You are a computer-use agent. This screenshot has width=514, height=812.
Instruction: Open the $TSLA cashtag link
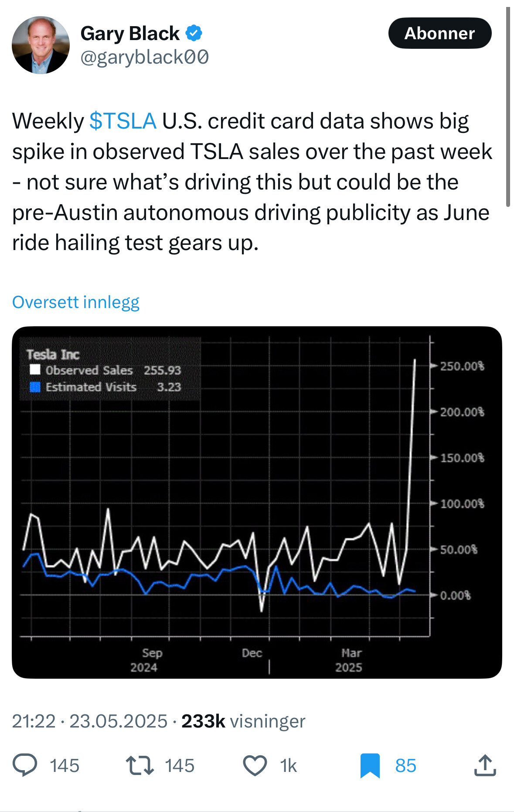coord(123,121)
